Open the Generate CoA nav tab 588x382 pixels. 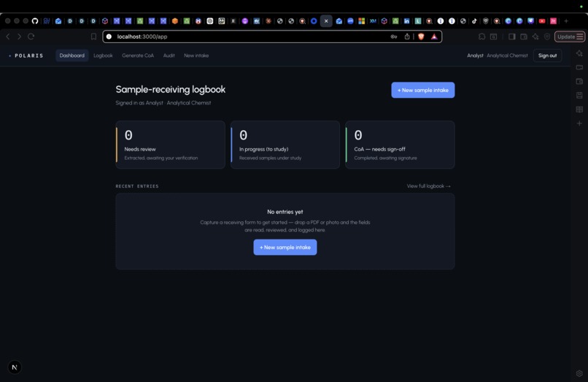[x=138, y=56]
